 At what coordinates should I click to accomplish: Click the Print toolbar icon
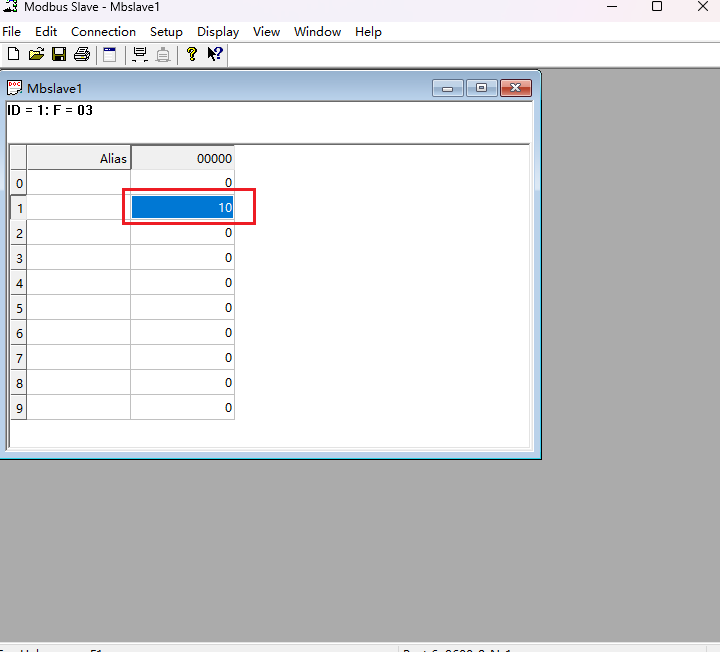(x=82, y=54)
